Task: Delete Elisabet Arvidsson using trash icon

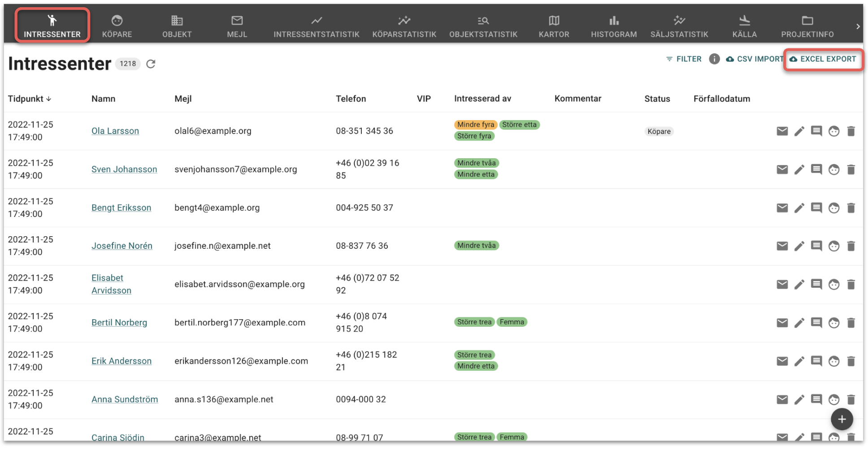Action: click(851, 285)
